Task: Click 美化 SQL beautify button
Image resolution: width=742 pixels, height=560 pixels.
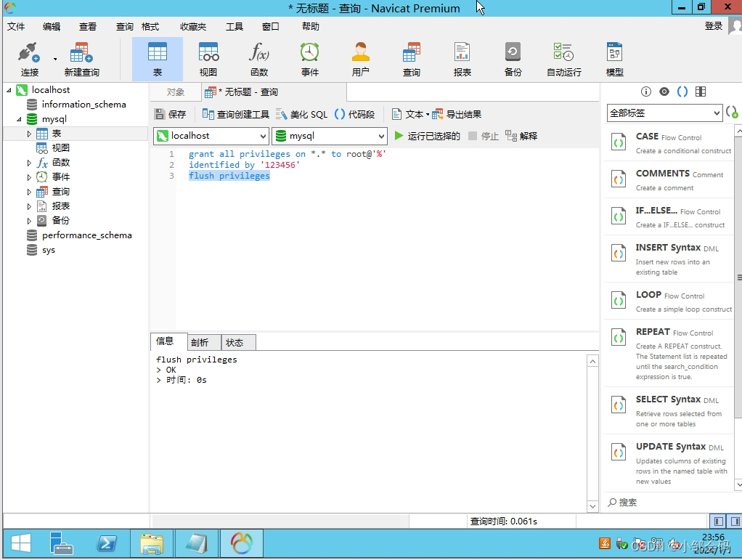Action: (301, 114)
